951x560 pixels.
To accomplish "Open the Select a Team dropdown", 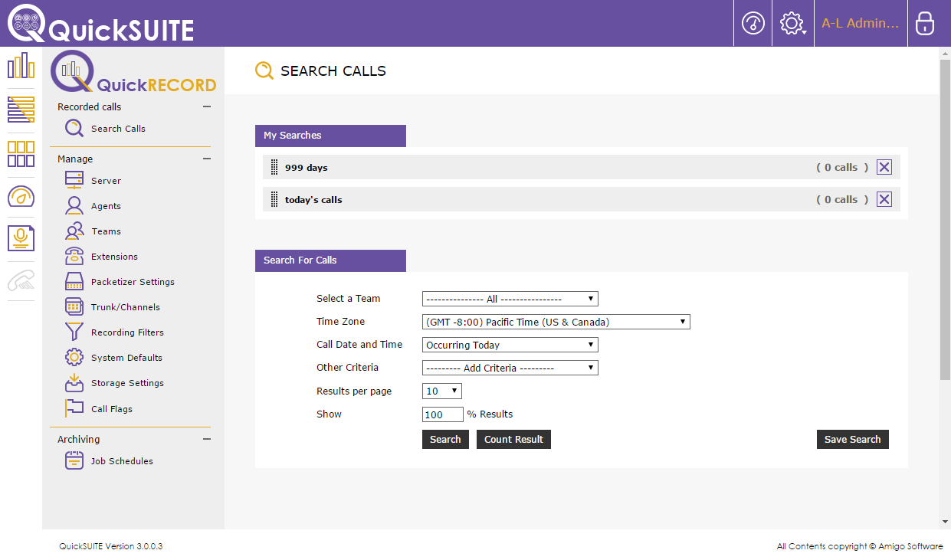I will click(510, 299).
